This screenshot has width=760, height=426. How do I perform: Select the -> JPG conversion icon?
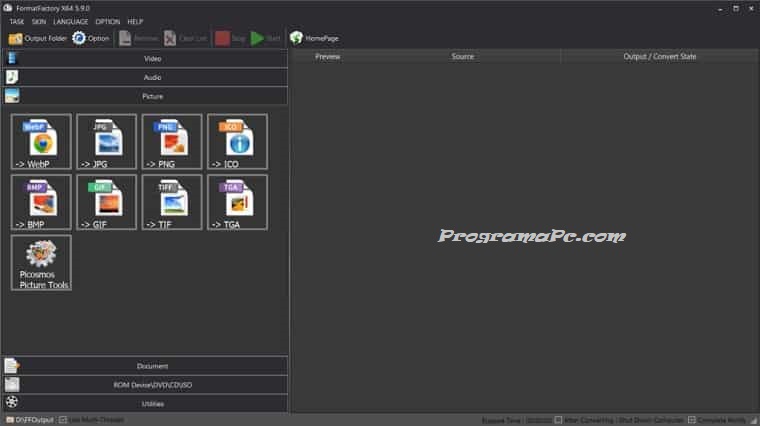(107, 142)
